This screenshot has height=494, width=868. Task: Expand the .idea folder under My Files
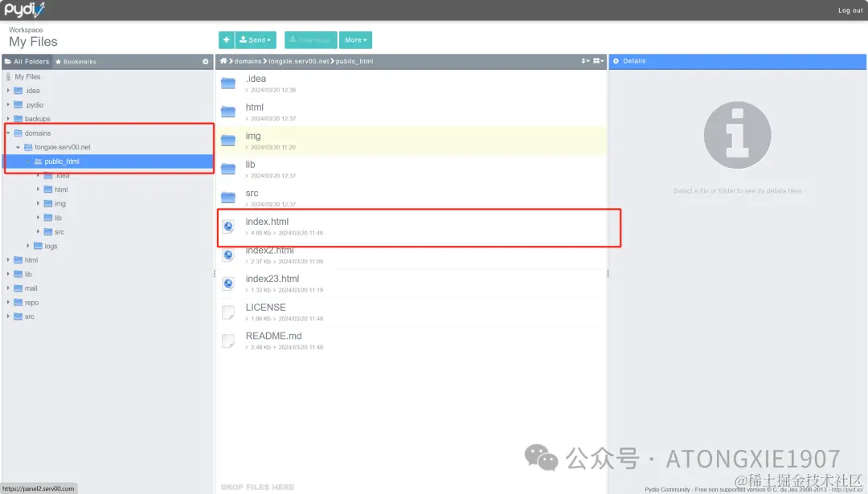click(8, 90)
